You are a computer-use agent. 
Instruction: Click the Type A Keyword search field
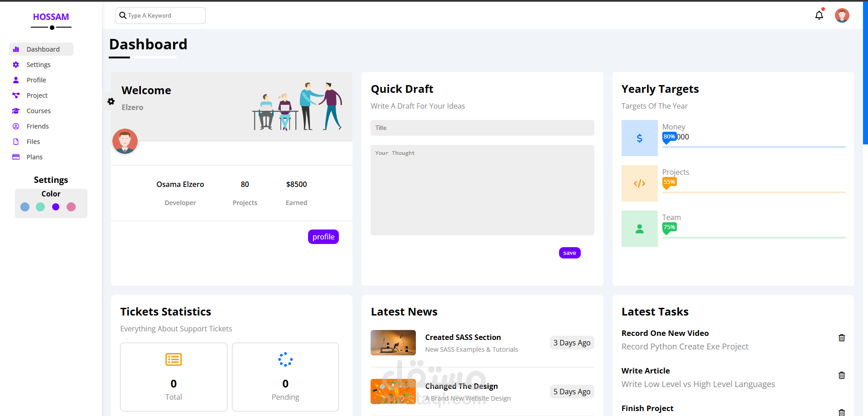click(x=160, y=15)
